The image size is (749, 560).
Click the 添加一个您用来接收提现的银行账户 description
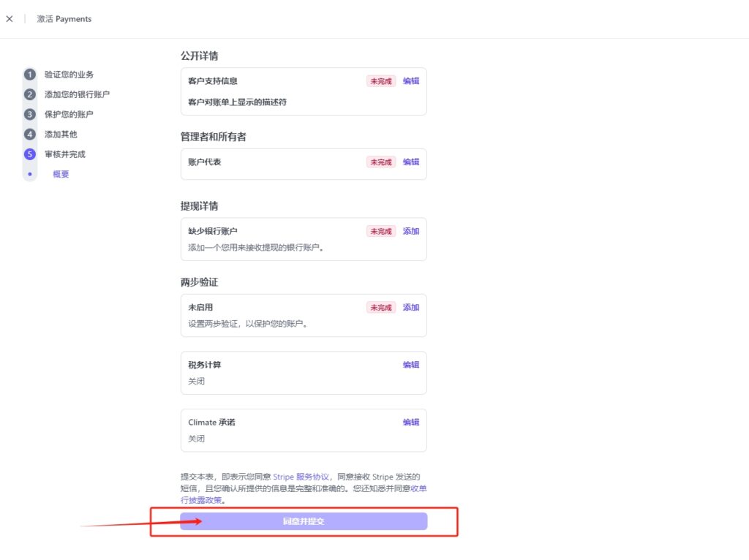pyautogui.click(x=255, y=247)
